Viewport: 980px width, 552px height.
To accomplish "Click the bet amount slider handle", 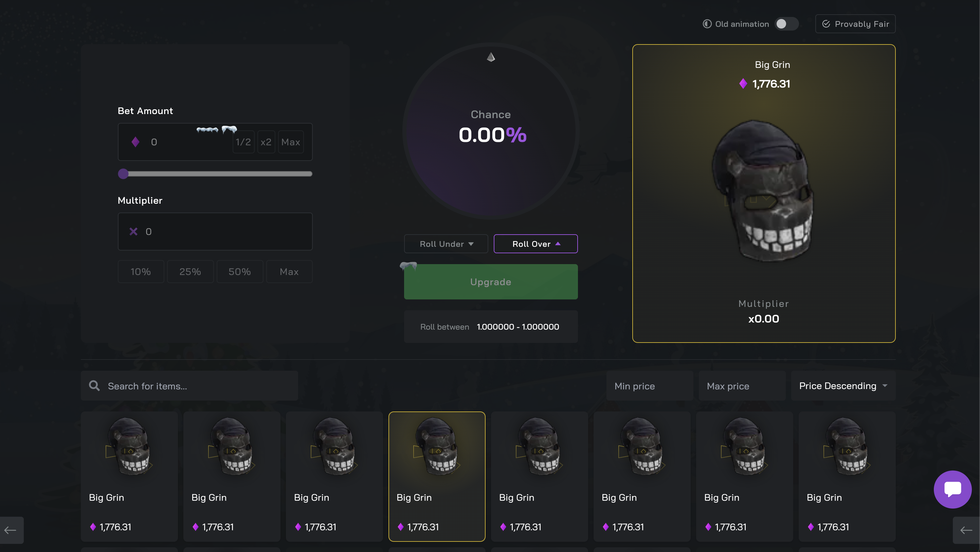I will point(123,174).
